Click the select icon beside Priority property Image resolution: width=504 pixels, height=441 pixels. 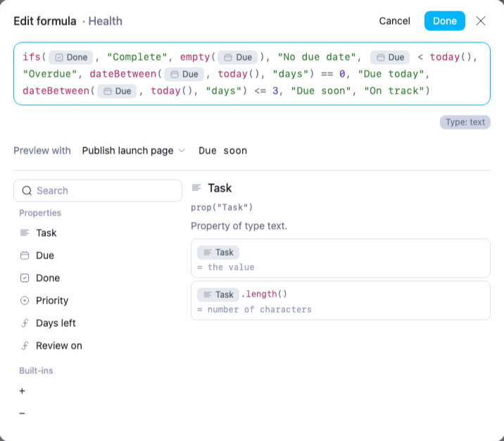point(25,300)
